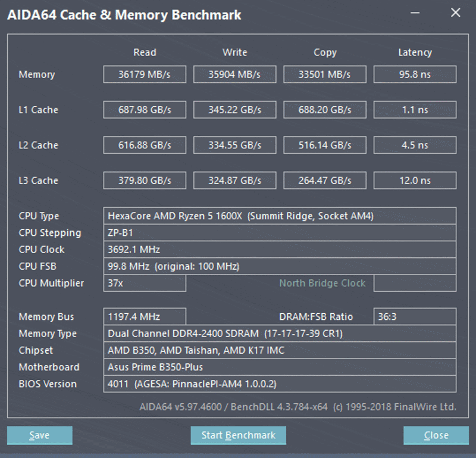
Task: Click the L1 Cache Read result field
Action: (144, 110)
